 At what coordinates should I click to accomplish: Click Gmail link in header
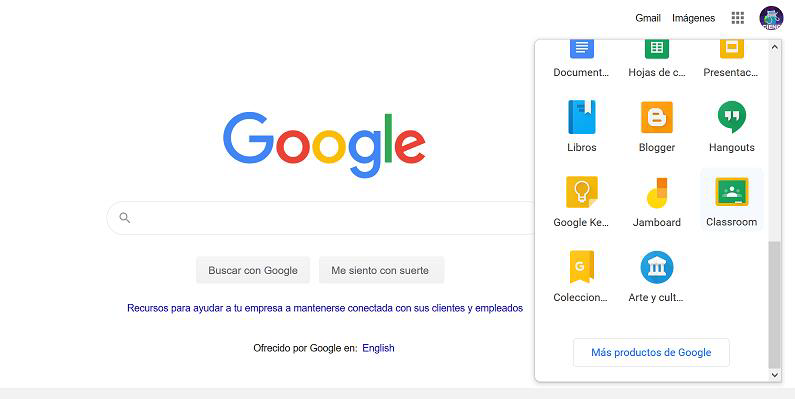(648, 18)
